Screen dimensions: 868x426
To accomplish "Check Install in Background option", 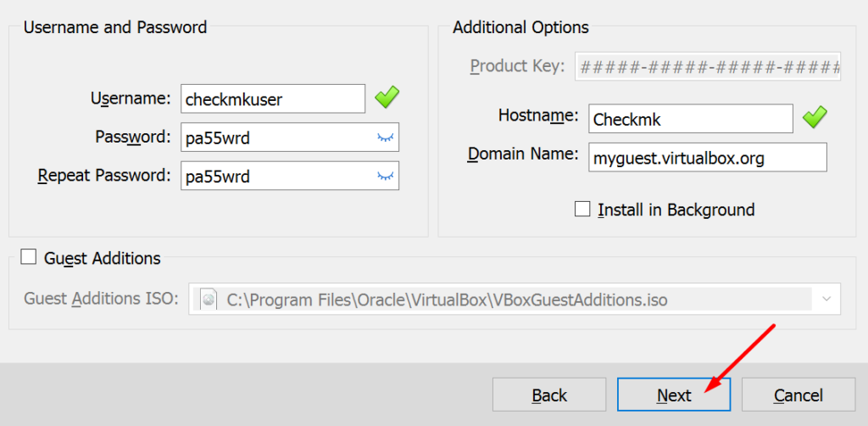I will tap(582, 210).
